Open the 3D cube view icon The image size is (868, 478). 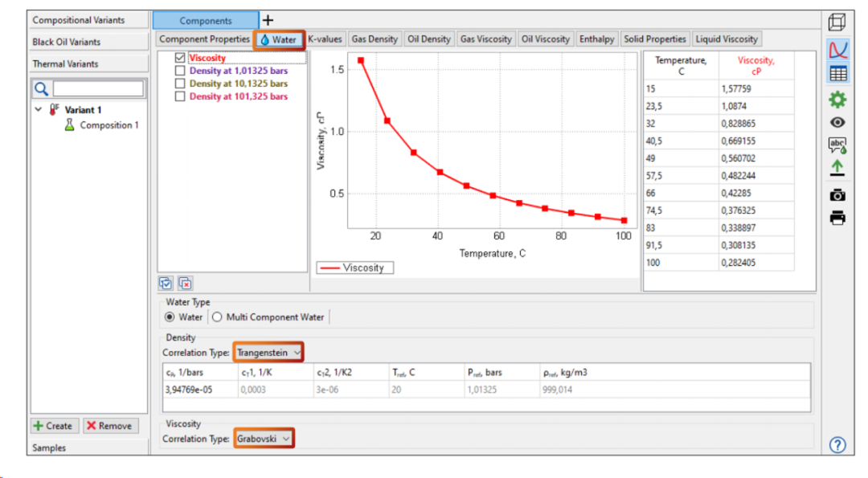point(837,22)
